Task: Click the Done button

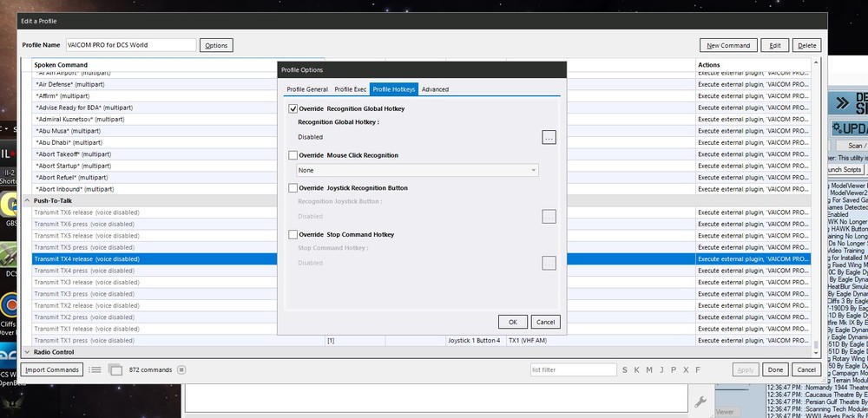Action: [x=775, y=370]
